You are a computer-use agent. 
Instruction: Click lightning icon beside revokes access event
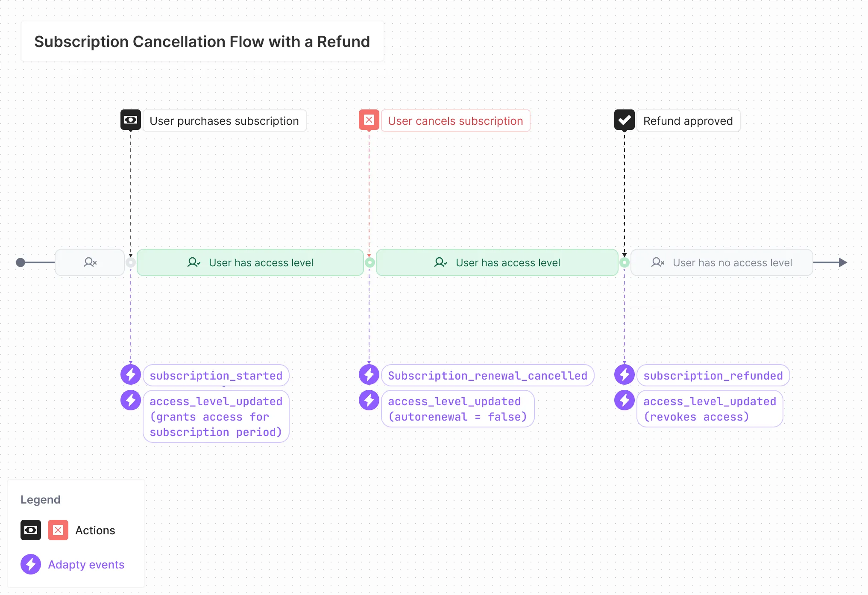[624, 401]
